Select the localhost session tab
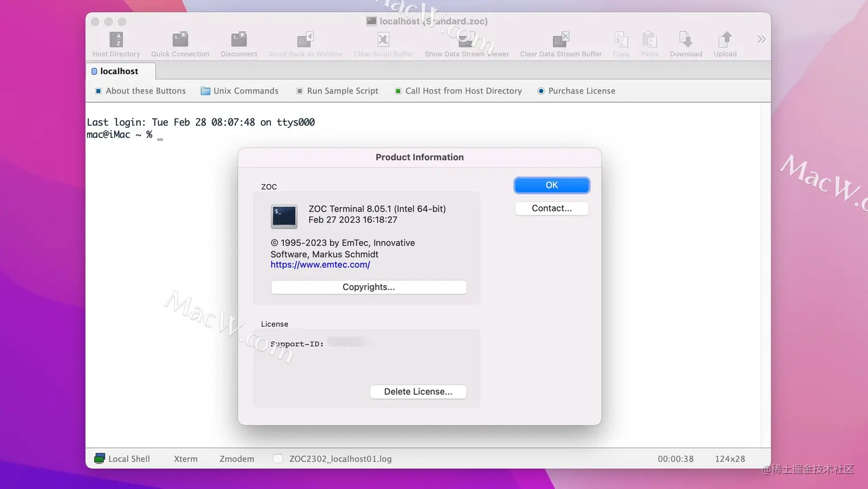 coord(120,71)
